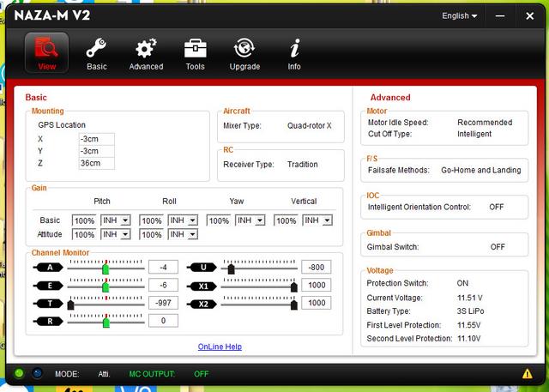Image resolution: width=549 pixels, height=392 pixels.
Task: Minimize the NAZA-M V2 window
Action: 500,15
